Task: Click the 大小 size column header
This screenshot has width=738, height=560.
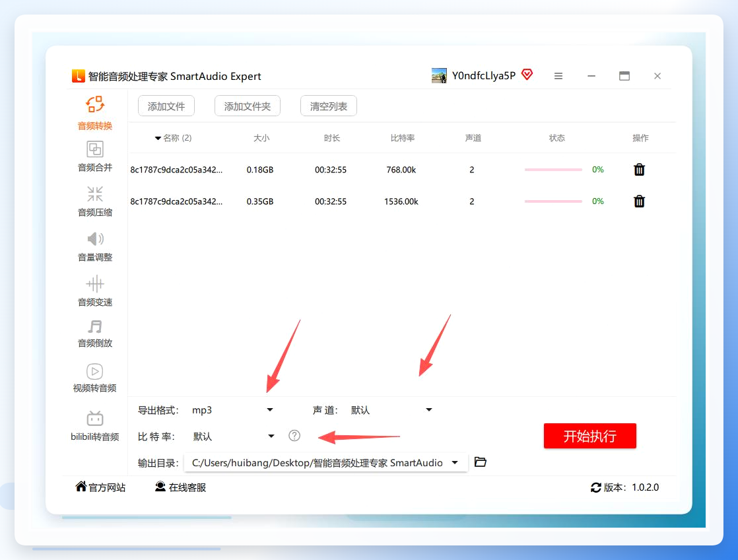Action: [261, 138]
